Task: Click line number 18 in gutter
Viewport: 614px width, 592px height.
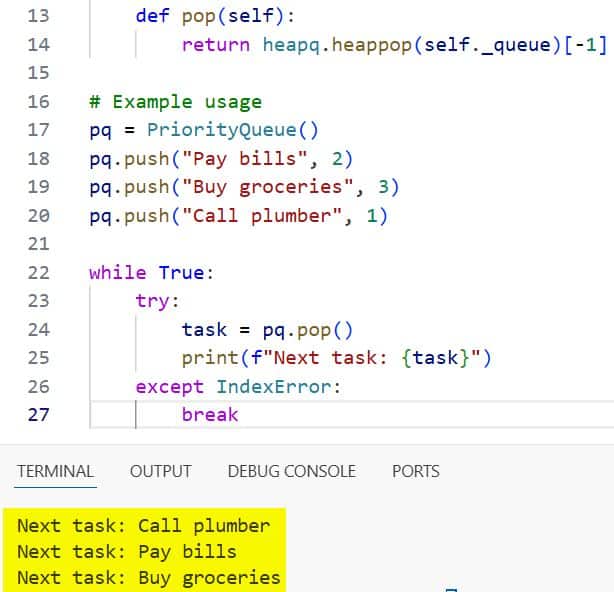Action: tap(38, 159)
